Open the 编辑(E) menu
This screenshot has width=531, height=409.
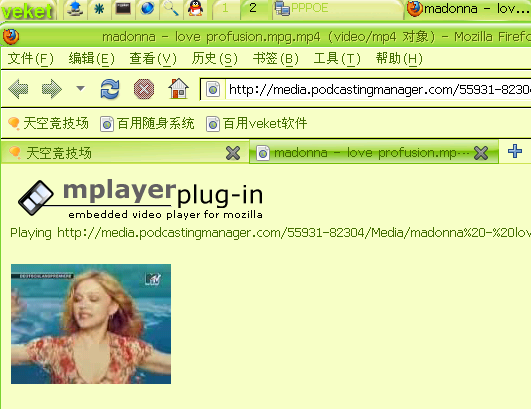(x=91, y=59)
